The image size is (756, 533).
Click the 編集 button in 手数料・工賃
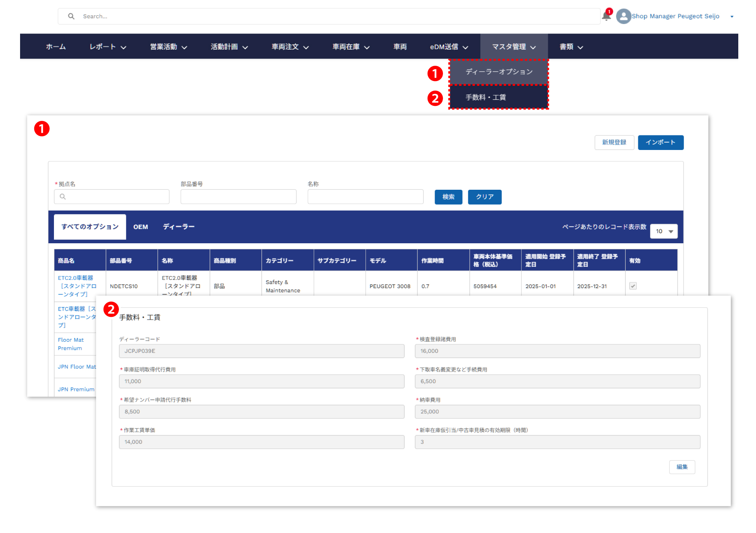click(x=682, y=467)
